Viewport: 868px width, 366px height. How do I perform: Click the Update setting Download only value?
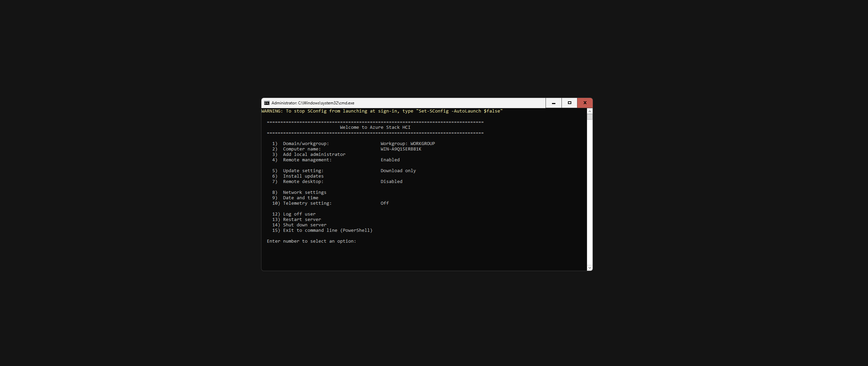(398, 171)
